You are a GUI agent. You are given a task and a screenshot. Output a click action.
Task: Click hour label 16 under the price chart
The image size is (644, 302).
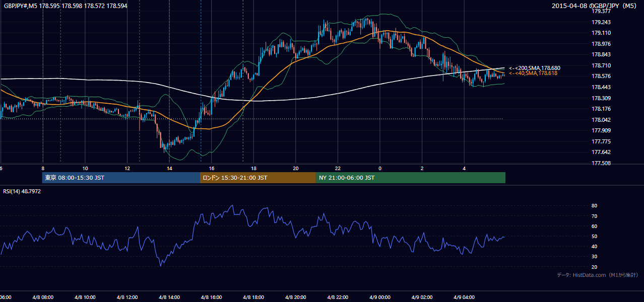(x=212, y=168)
